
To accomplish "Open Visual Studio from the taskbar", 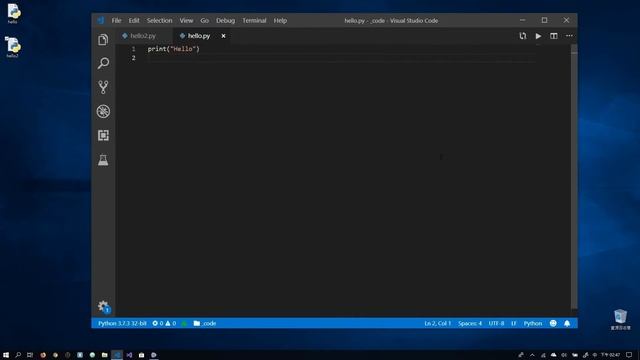I will click(129, 355).
